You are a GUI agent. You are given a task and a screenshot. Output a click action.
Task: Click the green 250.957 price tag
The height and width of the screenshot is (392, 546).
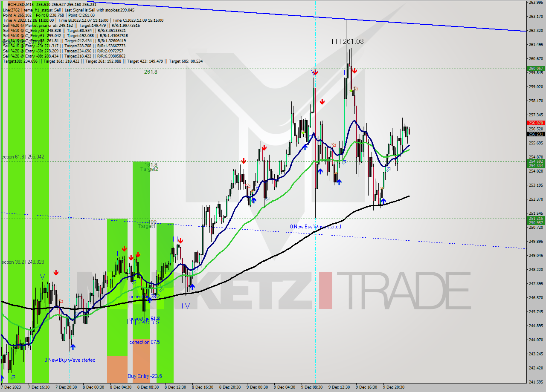[536, 223]
